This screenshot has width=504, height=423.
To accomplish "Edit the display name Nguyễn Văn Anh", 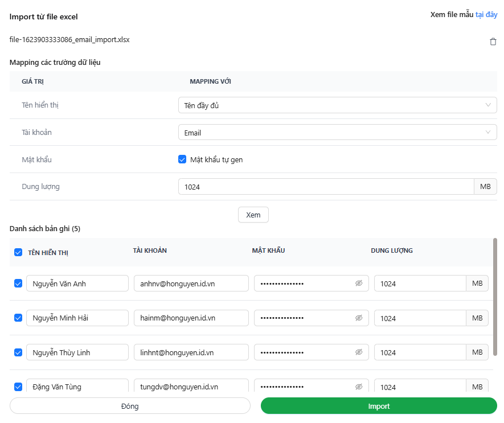I will pyautogui.click(x=77, y=283).
